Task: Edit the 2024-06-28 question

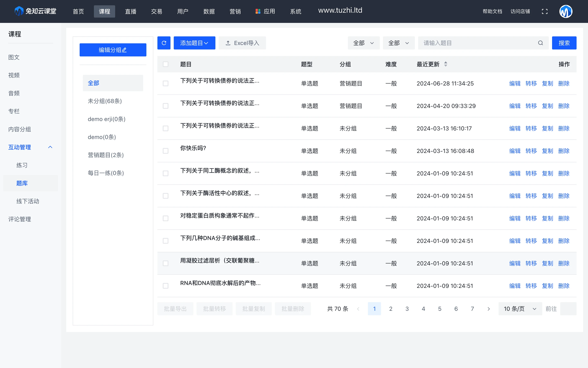Action: click(x=515, y=83)
